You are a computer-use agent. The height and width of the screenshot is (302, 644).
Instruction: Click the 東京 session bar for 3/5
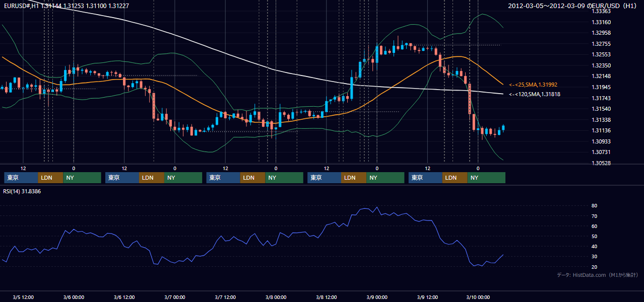point(21,178)
